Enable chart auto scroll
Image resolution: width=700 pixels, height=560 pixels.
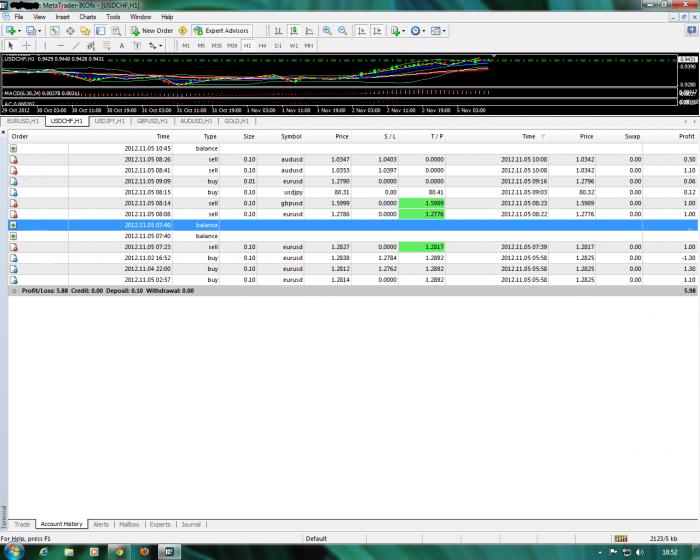(362, 31)
